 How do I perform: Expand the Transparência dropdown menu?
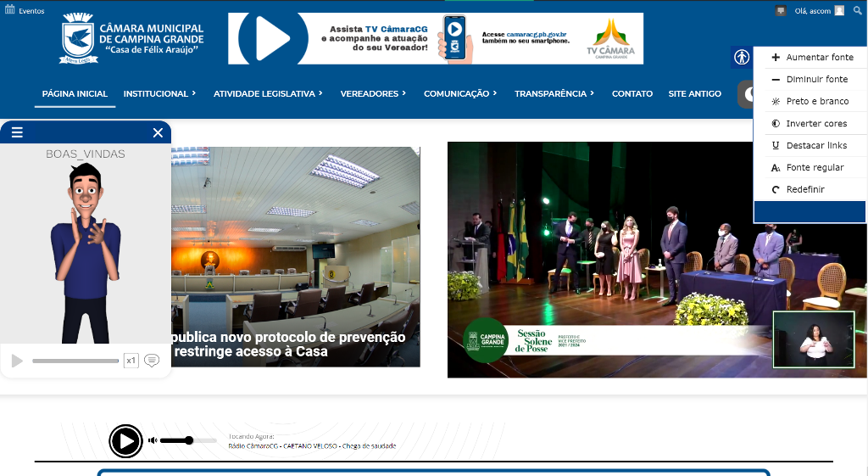pyautogui.click(x=554, y=93)
